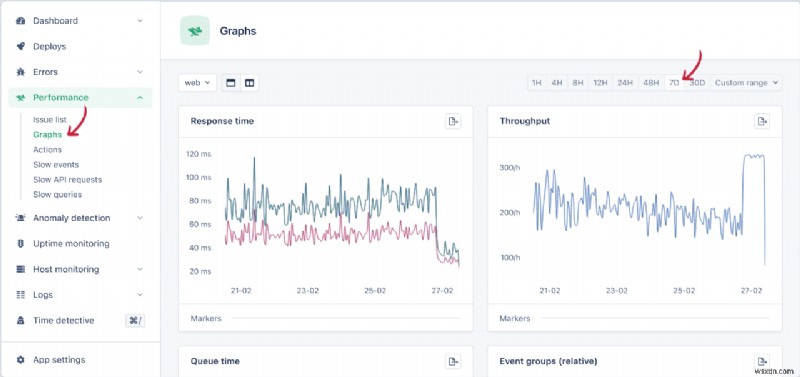Open Time detective
800x377 pixels.
(x=64, y=320)
